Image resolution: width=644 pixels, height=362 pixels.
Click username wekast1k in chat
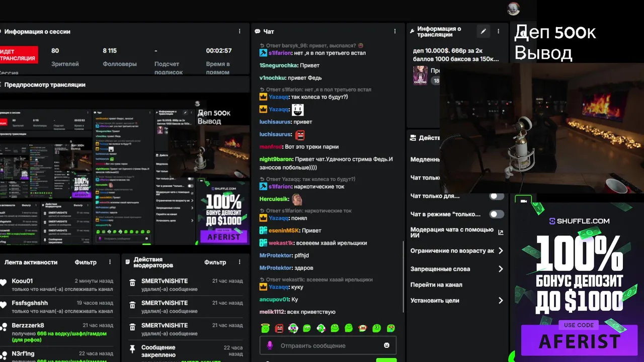(280, 243)
